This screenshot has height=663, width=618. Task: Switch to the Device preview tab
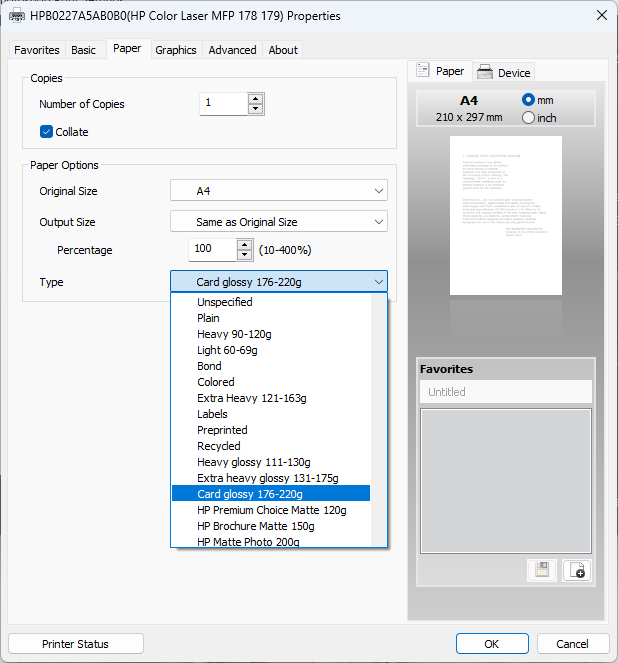(x=504, y=72)
